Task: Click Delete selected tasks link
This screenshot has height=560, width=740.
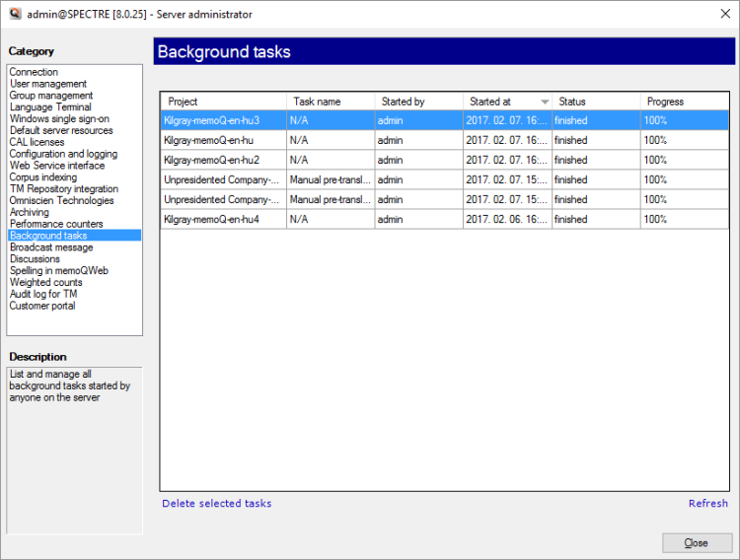Action: click(217, 503)
